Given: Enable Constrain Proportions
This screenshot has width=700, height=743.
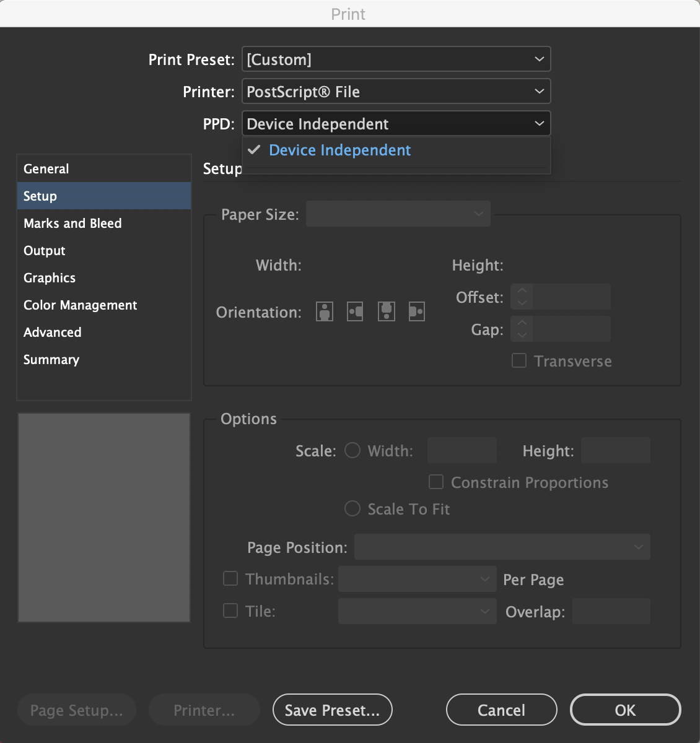Looking at the screenshot, I should (435, 482).
